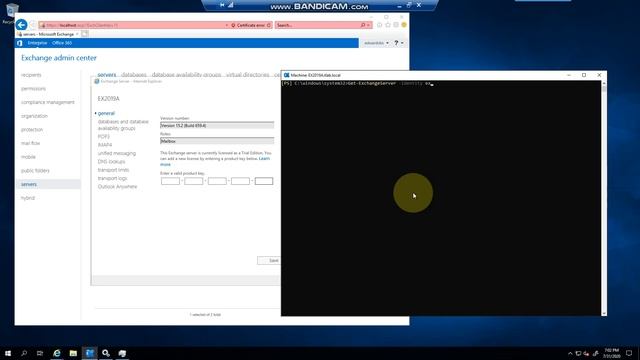The image size is (640, 360).
Task: Click the first product key box
Action: (x=170, y=181)
